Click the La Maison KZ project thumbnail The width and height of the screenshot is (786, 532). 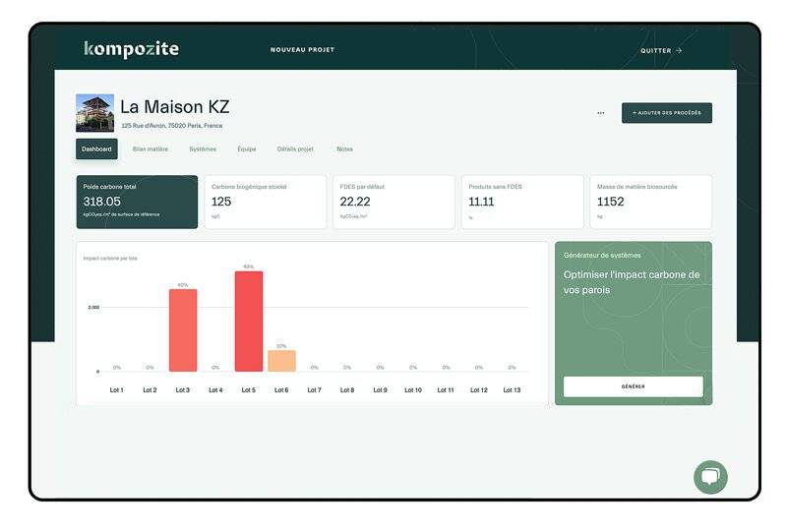[94, 113]
